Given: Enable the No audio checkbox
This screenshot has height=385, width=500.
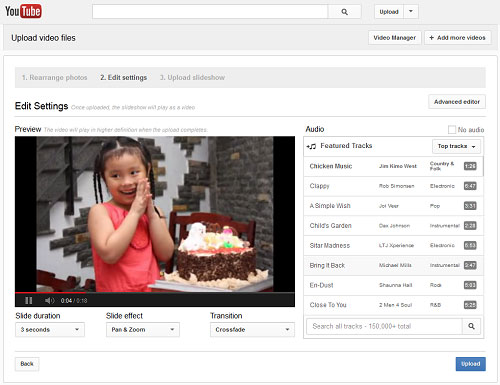Looking at the screenshot, I should tap(452, 130).
